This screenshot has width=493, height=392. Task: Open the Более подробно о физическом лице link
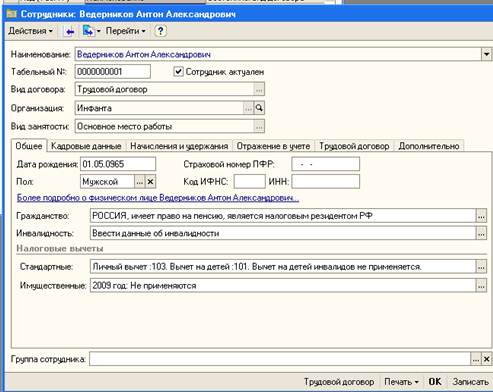coord(158,198)
